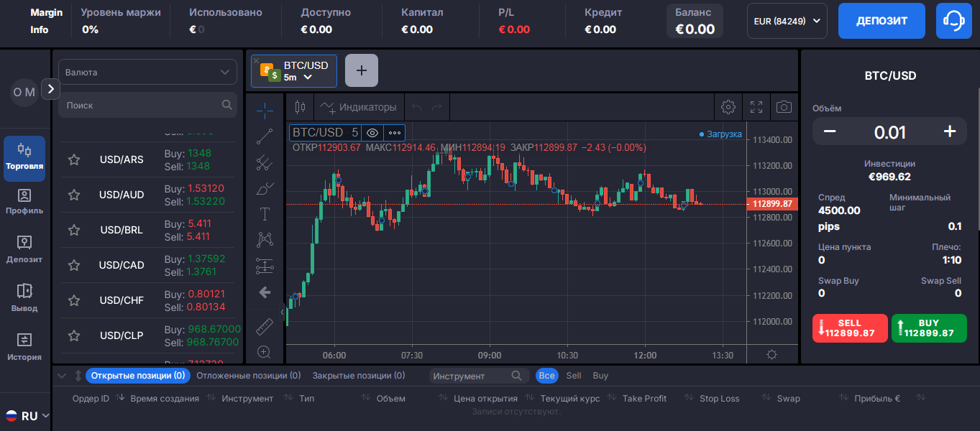This screenshot has width=980, height=431.
Task: Click the headset support icon
Action: [953, 21]
